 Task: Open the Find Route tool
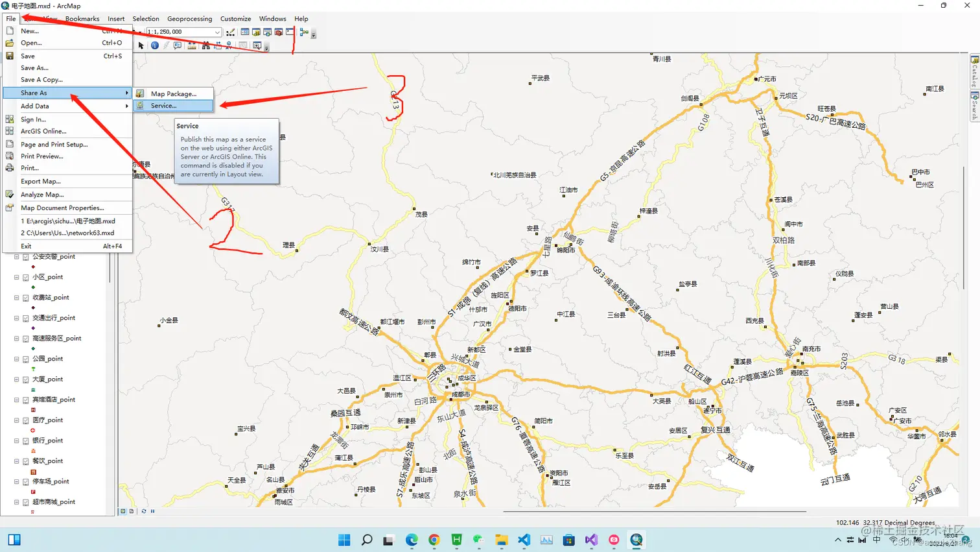pyautogui.click(x=218, y=45)
